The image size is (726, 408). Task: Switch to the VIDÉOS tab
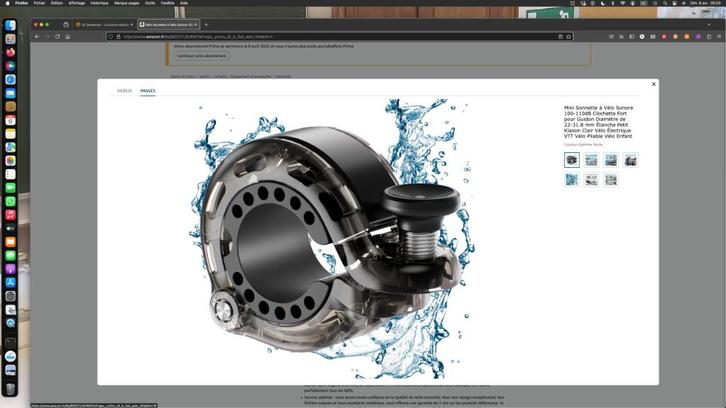pos(124,91)
